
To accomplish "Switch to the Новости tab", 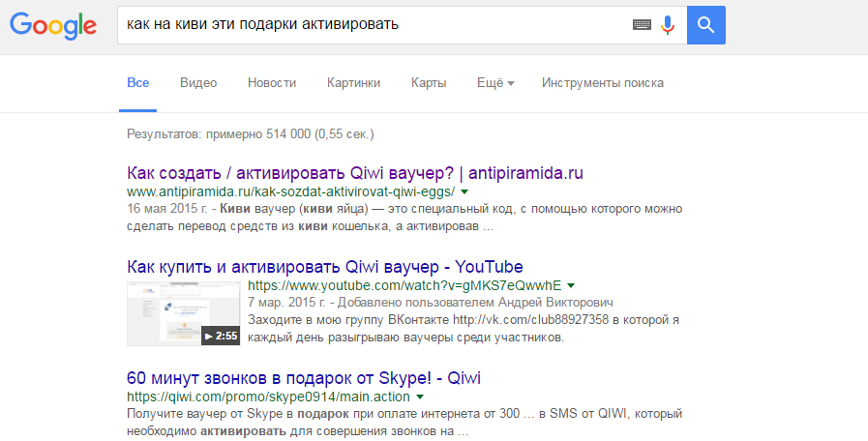I will coord(272,83).
